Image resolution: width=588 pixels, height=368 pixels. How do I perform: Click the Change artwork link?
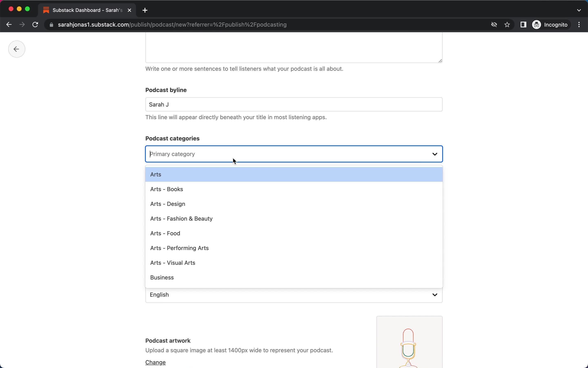click(156, 362)
